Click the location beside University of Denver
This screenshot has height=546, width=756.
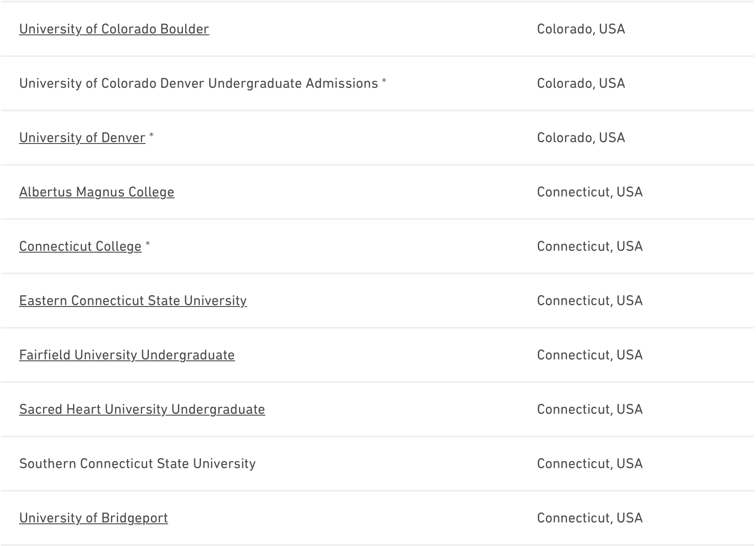tap(581, 138)
